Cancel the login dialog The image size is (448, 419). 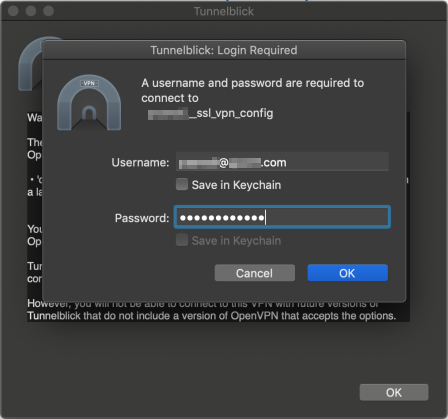tap(255, 273)
